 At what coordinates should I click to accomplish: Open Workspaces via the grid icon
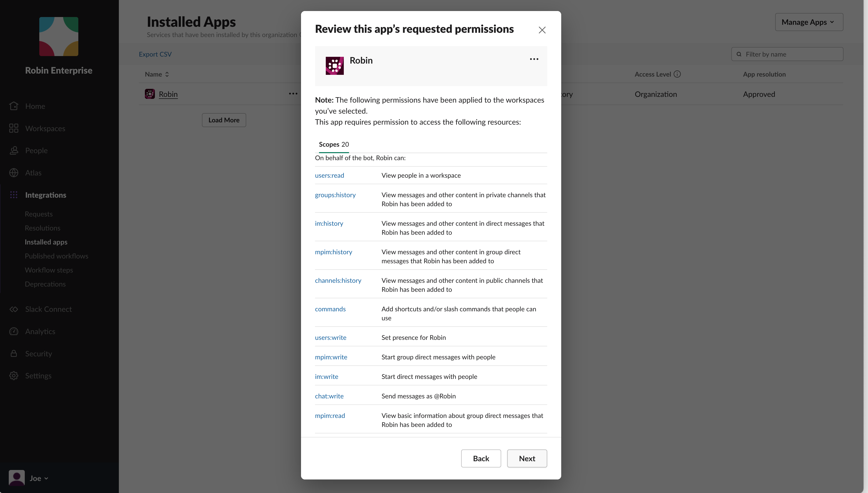(x=14, y=128)
